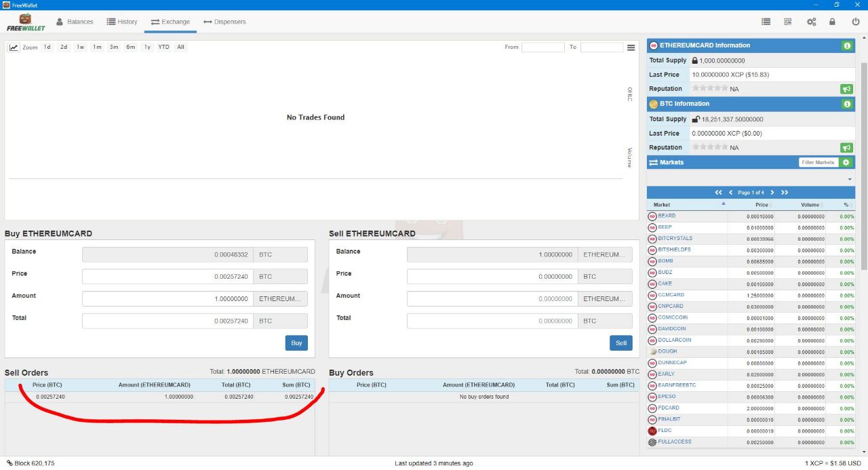Set chart zoom to YTD
The image size is (868, 470).
pos(163,47)
